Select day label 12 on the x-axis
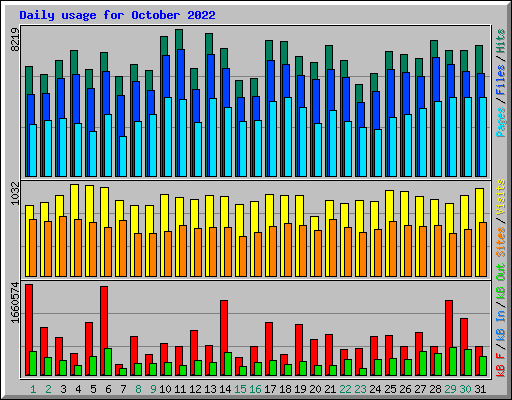This screenshot has height=400, width=512. tap(195, 389)
